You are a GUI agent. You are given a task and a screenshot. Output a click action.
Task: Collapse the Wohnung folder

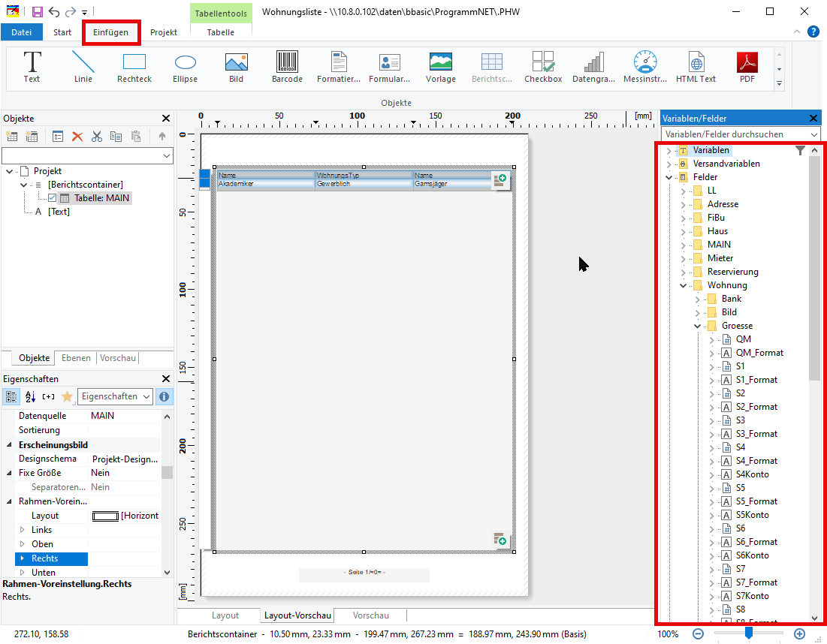click(x=683, y=286)
